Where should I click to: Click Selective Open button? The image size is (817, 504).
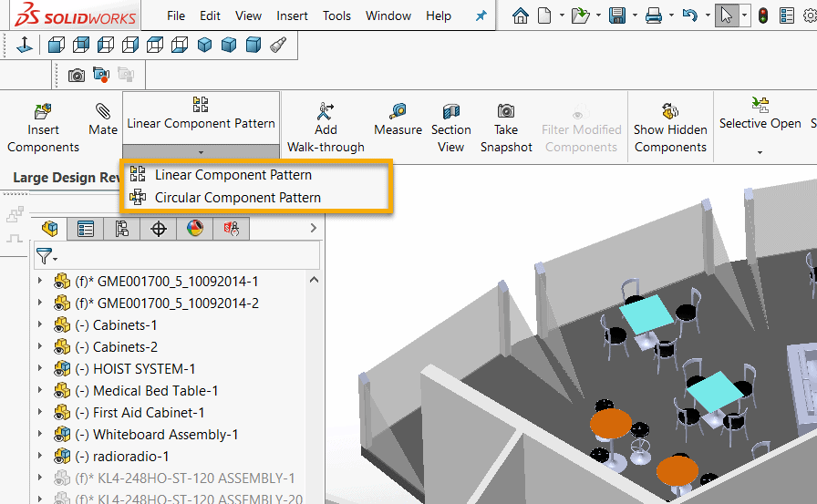click(760, 114)
